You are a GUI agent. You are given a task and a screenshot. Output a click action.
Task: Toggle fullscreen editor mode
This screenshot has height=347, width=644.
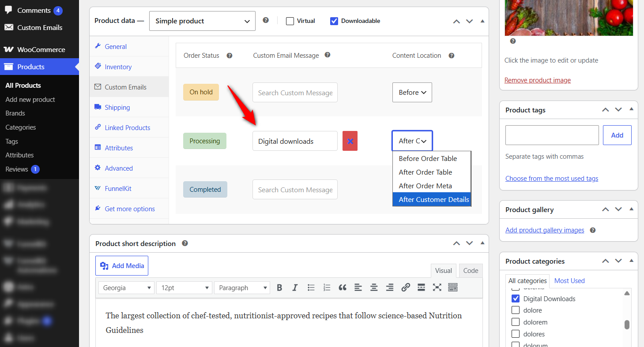437,287
